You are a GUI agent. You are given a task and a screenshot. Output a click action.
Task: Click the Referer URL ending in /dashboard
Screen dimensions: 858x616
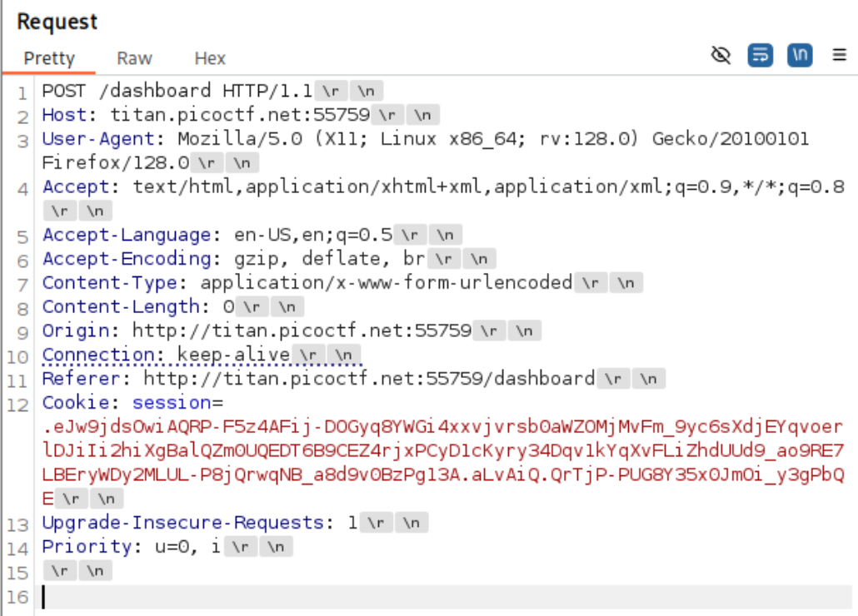point(369,379)
